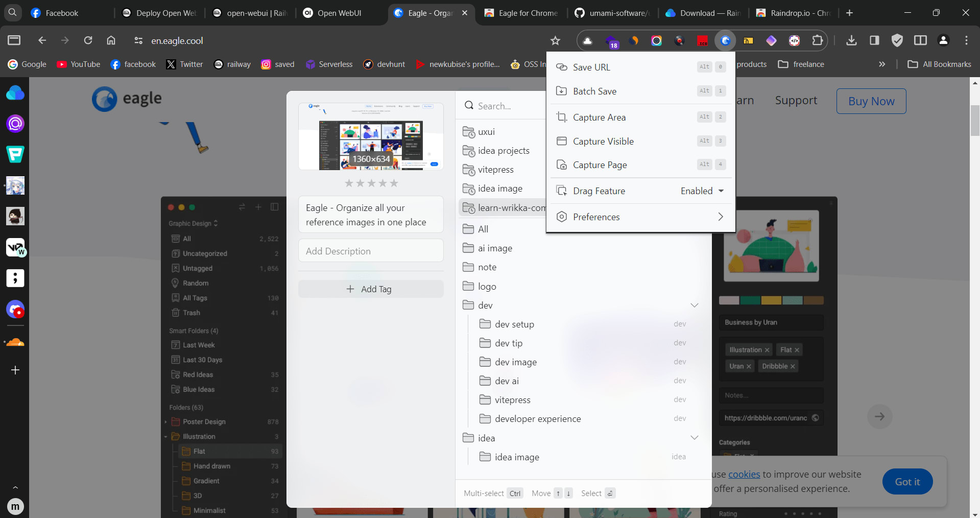The image size is (980, 518).
Task: Remove the Dribbble tag in background app
Action: [793, 366]
